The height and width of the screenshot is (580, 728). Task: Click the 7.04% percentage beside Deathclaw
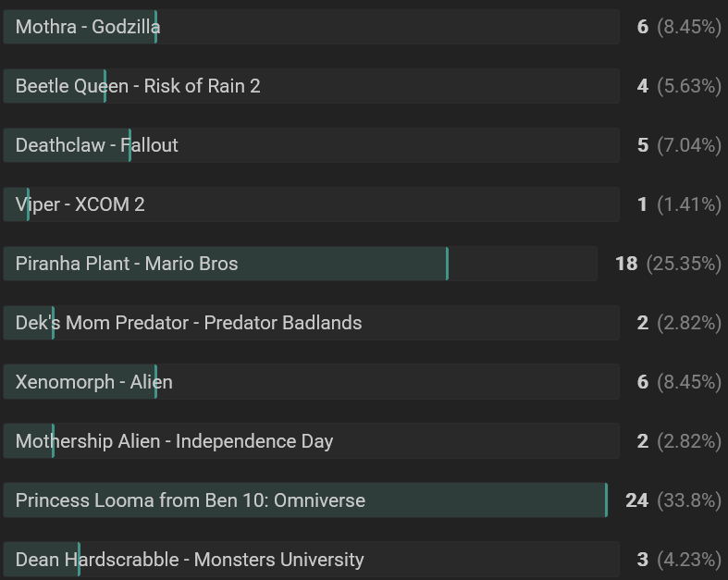pos(689,145)
